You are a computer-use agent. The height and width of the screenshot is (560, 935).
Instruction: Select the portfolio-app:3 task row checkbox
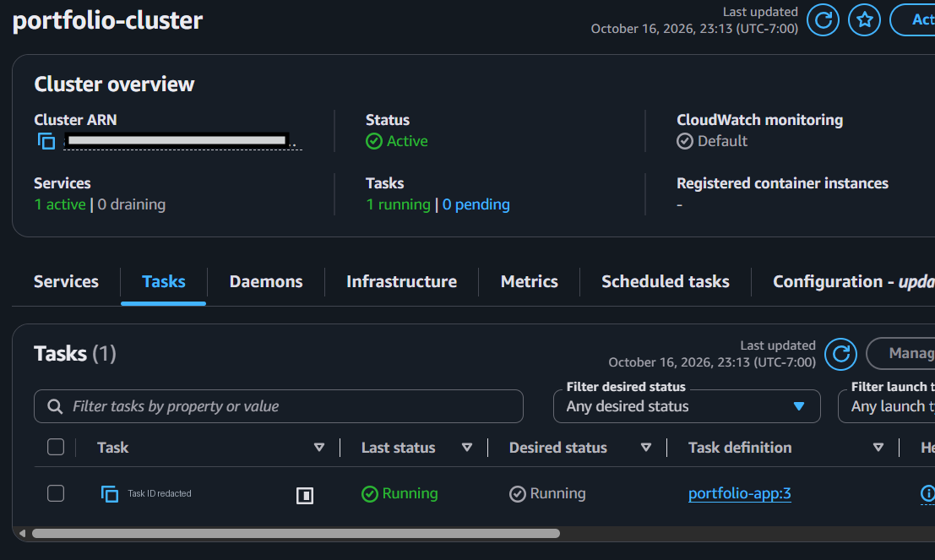point(56,493)
